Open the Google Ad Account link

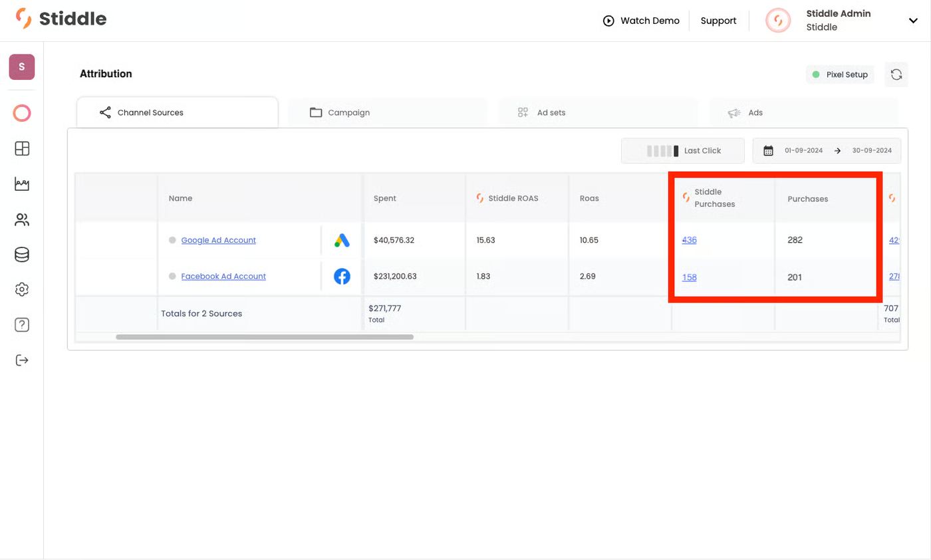pos(219,240)
